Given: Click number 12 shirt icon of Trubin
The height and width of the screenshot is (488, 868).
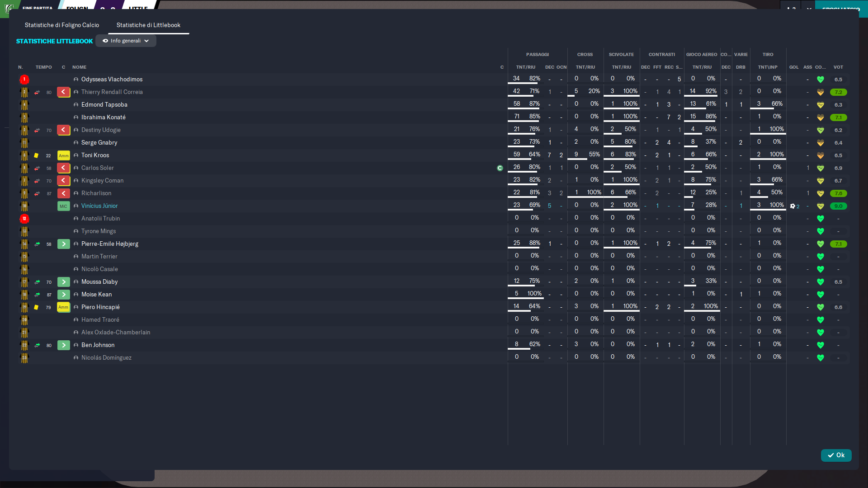Looking at the screenshot, I should [x=24, y=219].
